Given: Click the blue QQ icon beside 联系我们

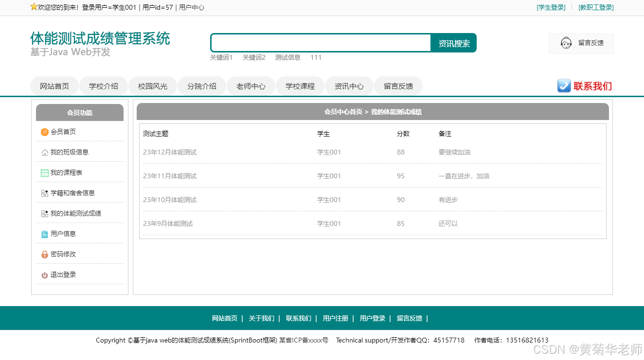Looking at the screenshot, I should (564, 86).
